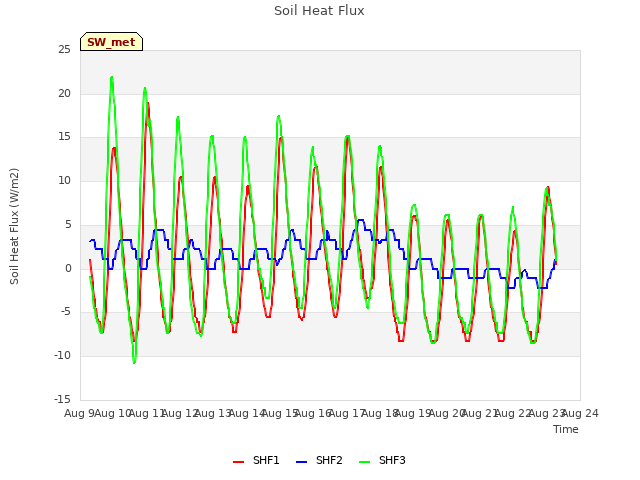Click the Soil Heat Flux (W/m2) axis label
640x480 pixels.
(x=14, y=226)
